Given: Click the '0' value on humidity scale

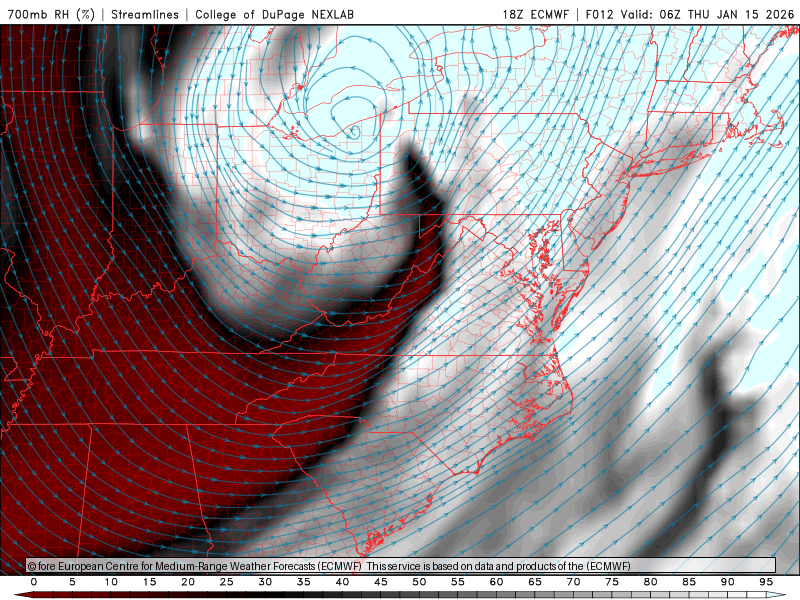Looking at the screenshot, I should click(x=34, y=582).
